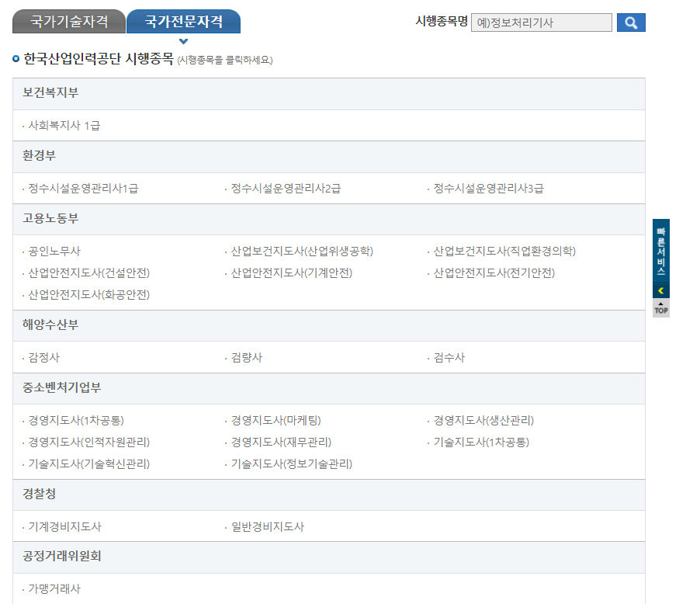
Task: Jump to page top with TOP button
Action: point(660,307)
